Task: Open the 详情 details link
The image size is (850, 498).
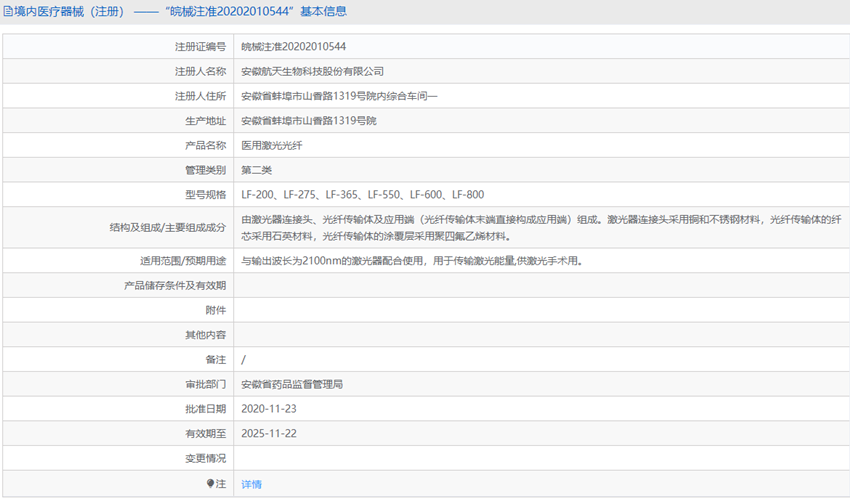Action: [x=252, y=484]
